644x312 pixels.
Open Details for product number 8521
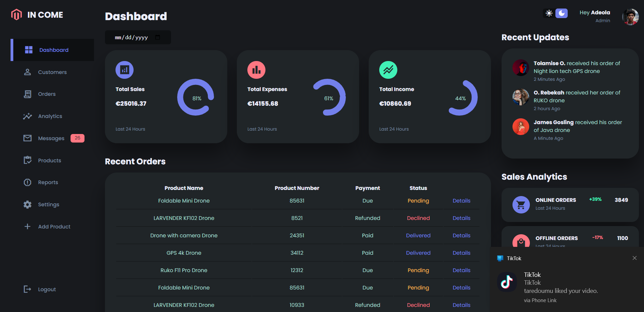[x=461, y=218]
